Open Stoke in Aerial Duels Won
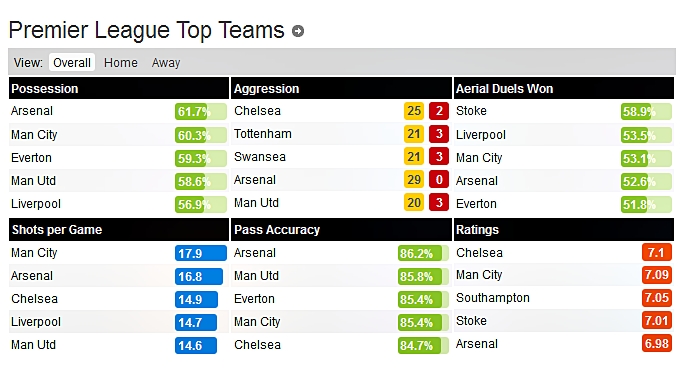Viewport: 680px width, 382px height. [x=471, y=111]
